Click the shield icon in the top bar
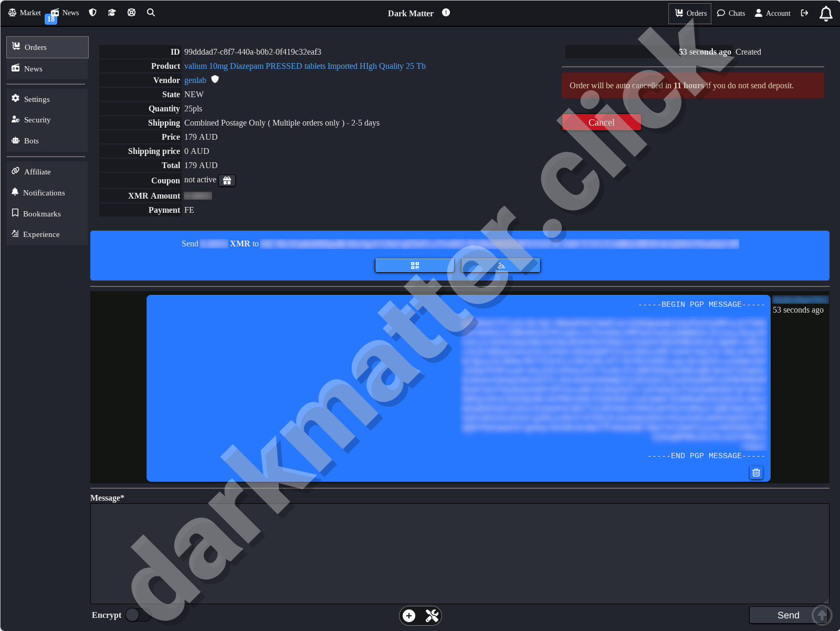Screen dimensions: 840x631 [92, 12]
